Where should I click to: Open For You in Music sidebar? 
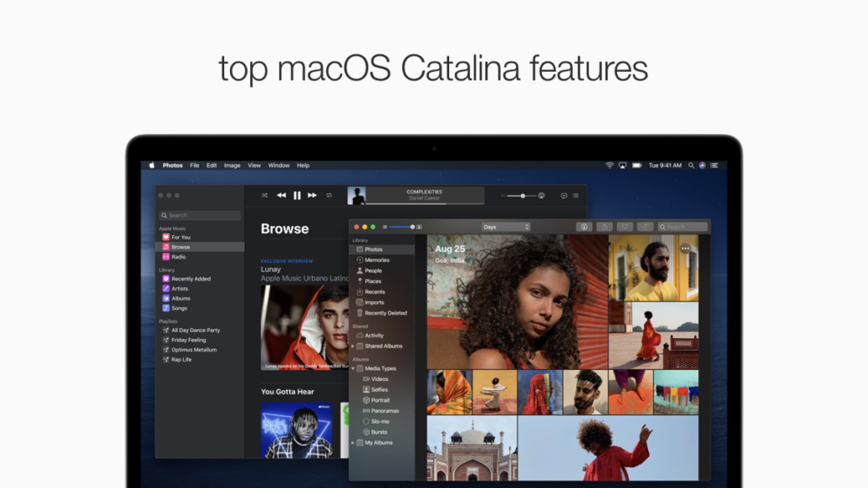pos(200,237)
